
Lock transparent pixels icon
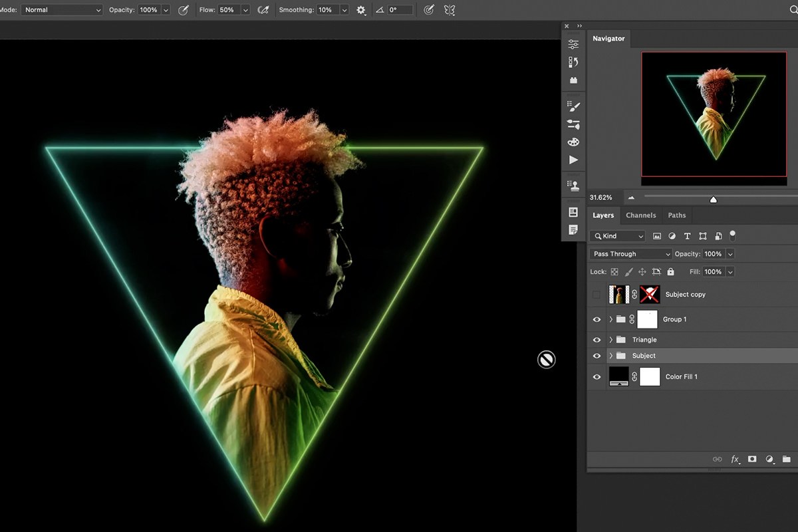click(614, 272)
